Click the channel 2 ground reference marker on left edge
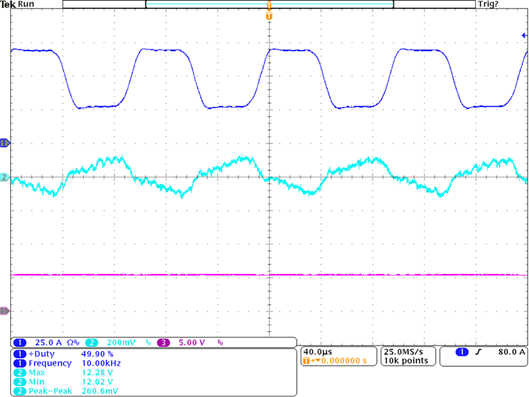This screenshot has height=397, width=529. coord(4,177)
